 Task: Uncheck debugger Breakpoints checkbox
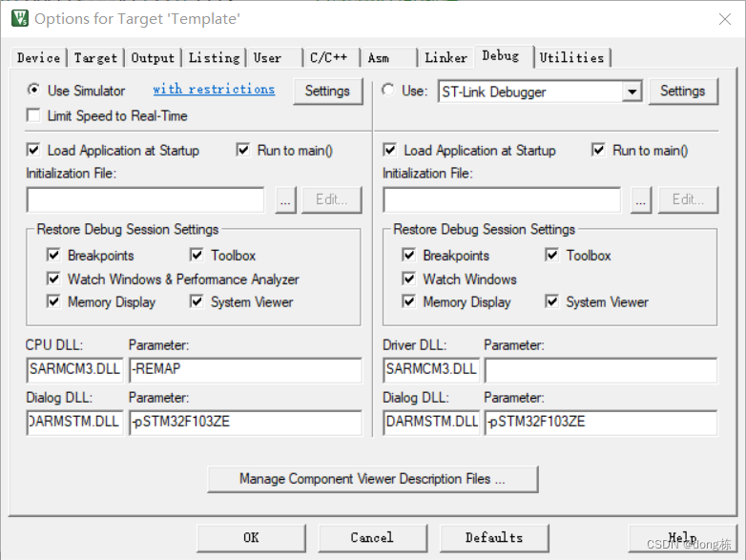tap(409, 255)
